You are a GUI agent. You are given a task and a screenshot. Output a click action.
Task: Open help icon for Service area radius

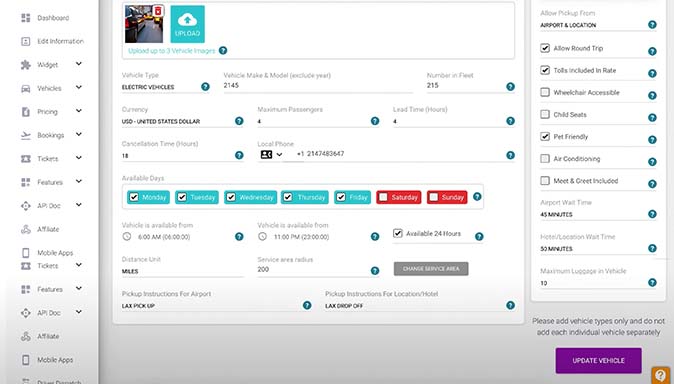coord(375,271)
